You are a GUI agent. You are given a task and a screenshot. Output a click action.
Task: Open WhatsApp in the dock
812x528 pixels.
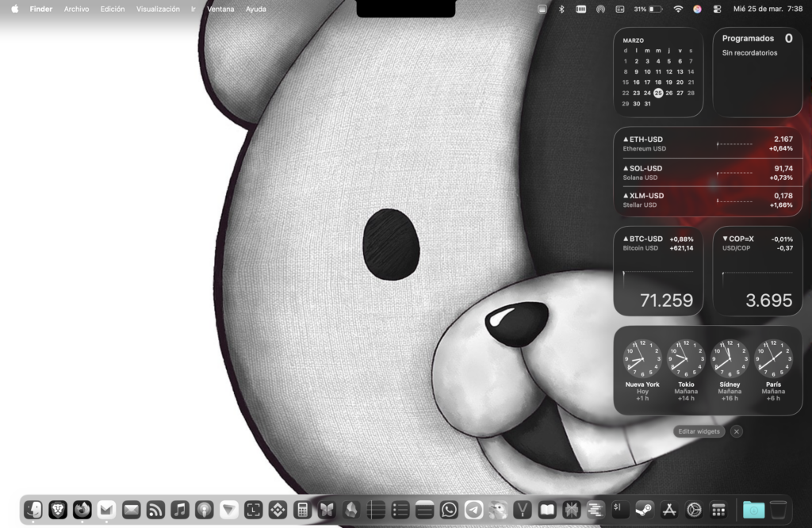point(449,510)
